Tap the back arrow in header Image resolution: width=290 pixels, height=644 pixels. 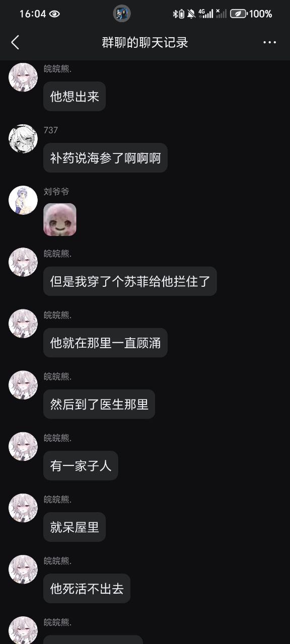tap(15, 42)
